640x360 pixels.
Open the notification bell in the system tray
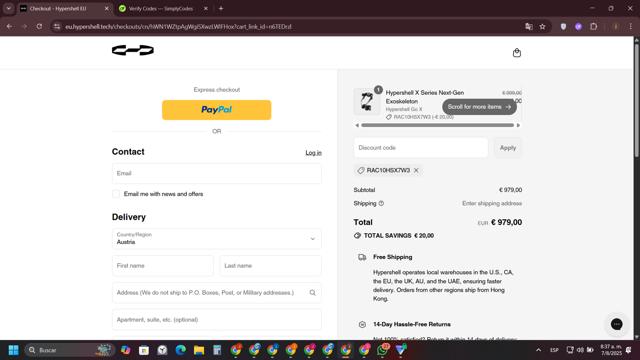629,350
